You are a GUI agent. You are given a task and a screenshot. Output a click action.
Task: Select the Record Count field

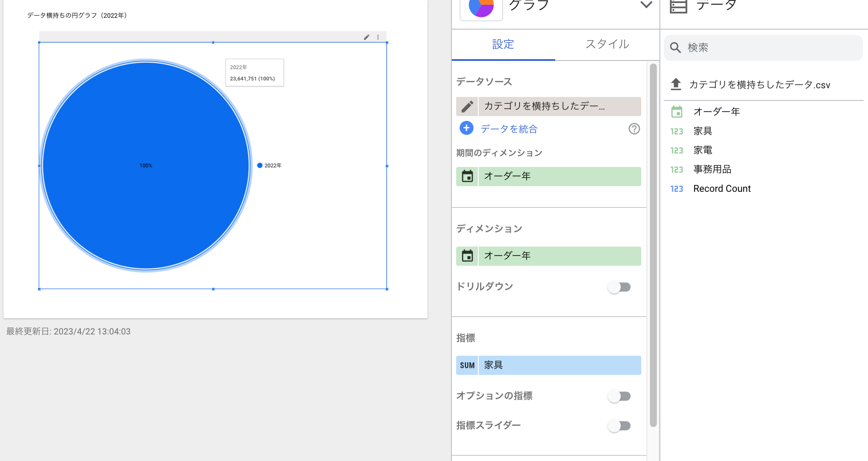point(722,188)
